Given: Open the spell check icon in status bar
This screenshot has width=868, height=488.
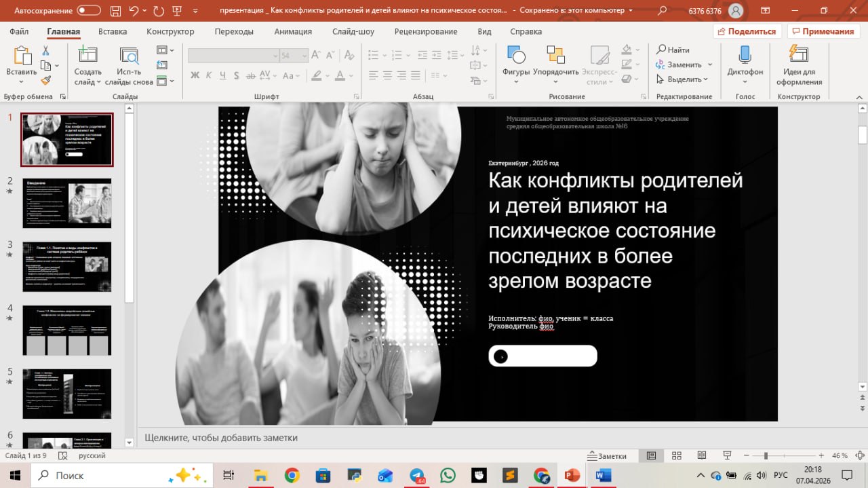Looking at the screenshot, I should pyautogui.click(x=64, y=455).
